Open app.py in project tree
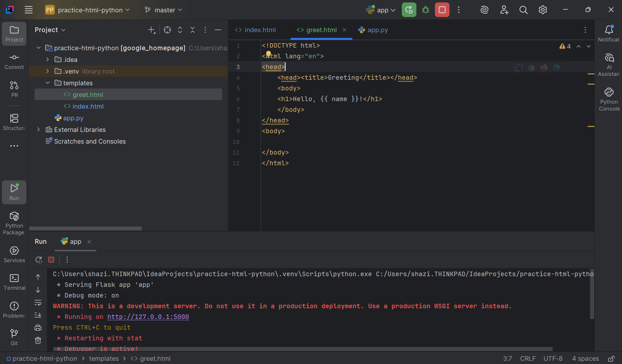 [x=73, y=118]
